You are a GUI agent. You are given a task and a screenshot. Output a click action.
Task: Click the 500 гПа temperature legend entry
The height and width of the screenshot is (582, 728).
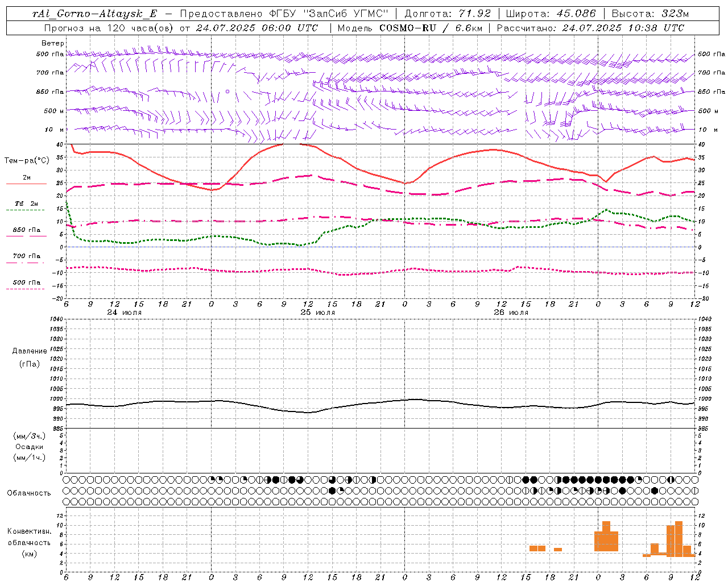27,282
